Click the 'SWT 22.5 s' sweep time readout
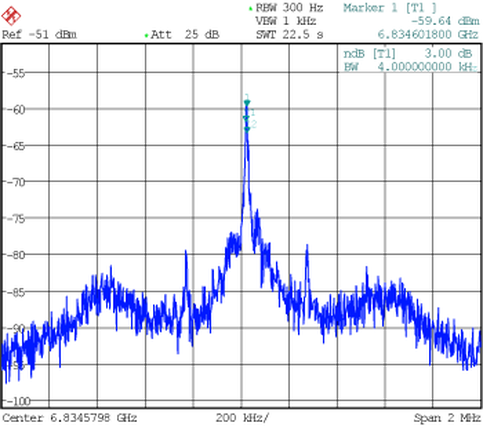 (x=289, y=35)
